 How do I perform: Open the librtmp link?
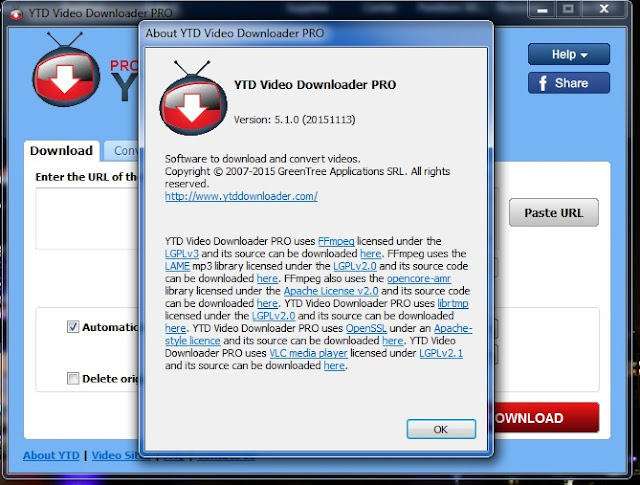coord(453,303)
